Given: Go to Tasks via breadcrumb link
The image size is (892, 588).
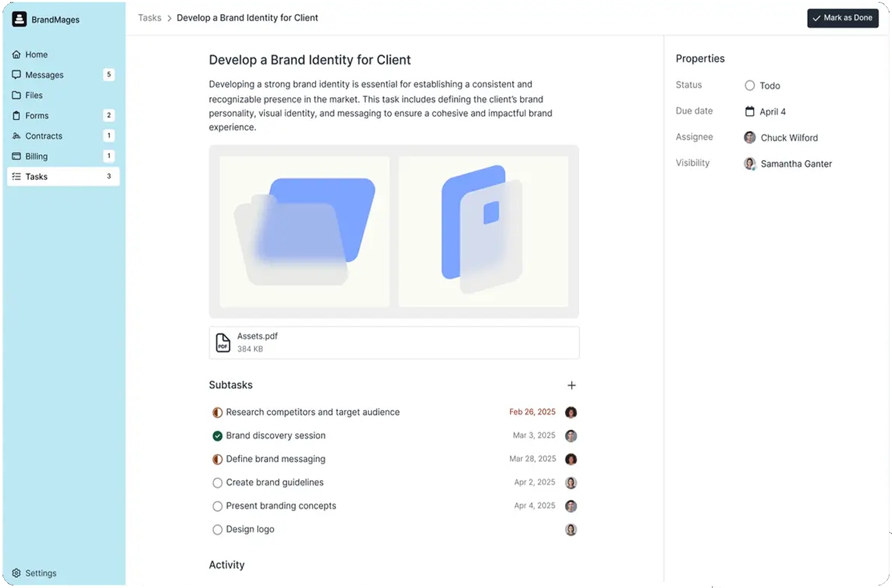Looking at the screenshot, I should tap(150, 18).
